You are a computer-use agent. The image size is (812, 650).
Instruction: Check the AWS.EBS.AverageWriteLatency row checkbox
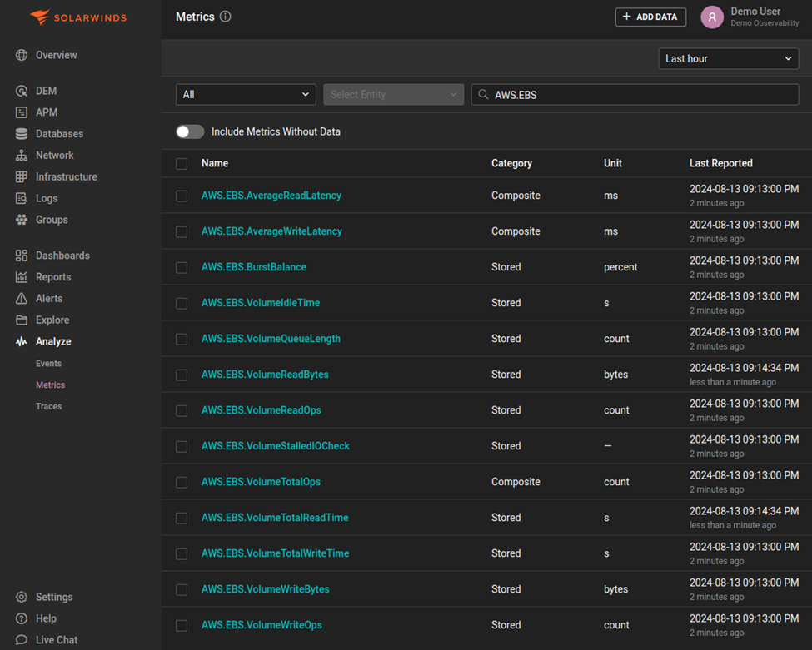pos(182,232)
